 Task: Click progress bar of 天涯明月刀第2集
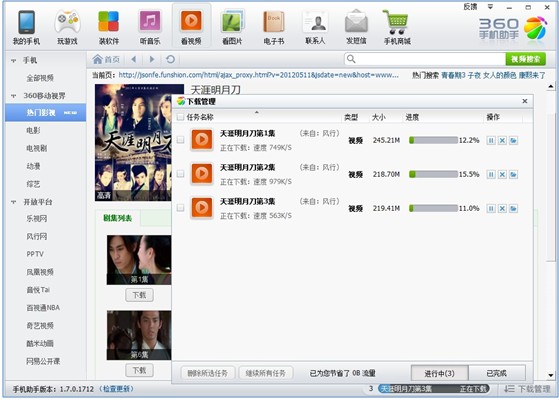click(433, 174)
